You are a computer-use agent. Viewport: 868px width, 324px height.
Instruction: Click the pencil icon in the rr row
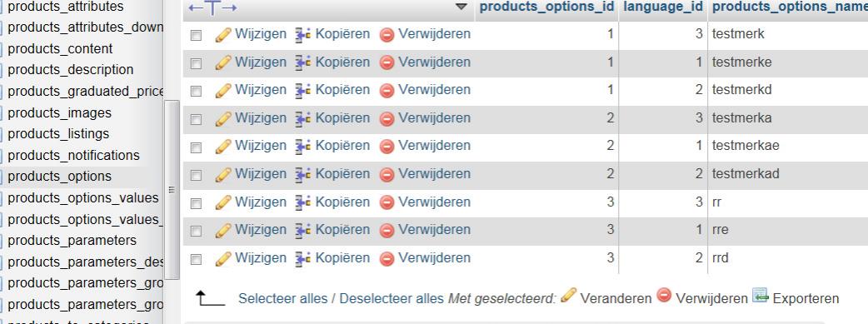(x=223, y=202)
